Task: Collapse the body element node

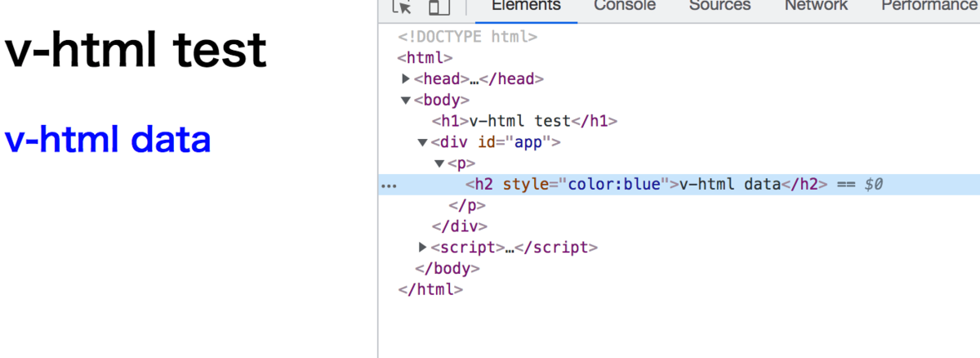Action: point(406,101)
